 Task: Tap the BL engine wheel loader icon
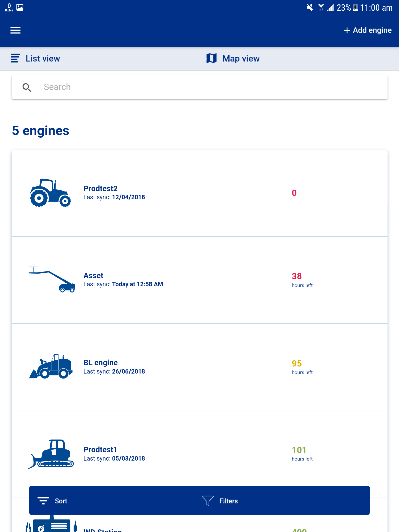coord(51,366)
